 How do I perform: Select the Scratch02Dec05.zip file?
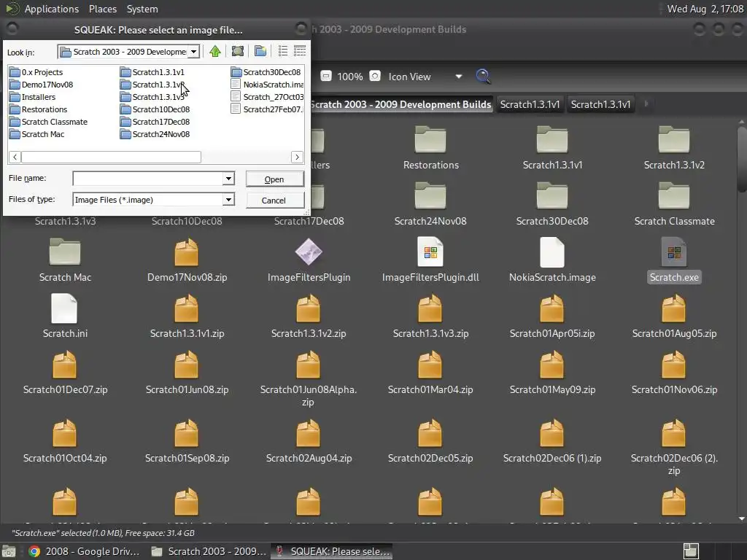[x=430, y=441]
